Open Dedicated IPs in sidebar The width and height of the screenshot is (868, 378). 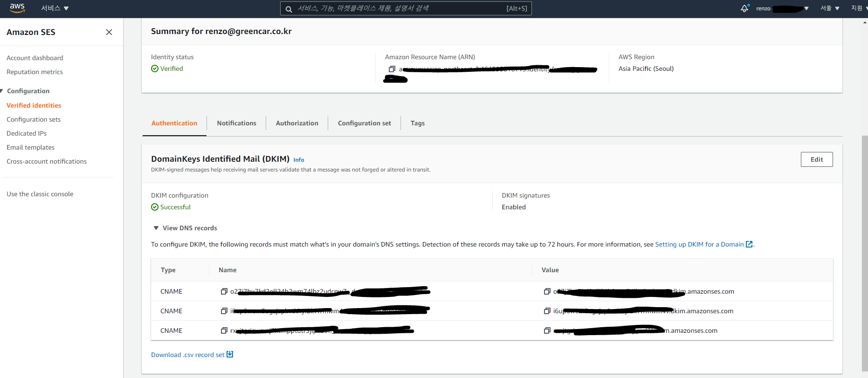tap(27, 133)
